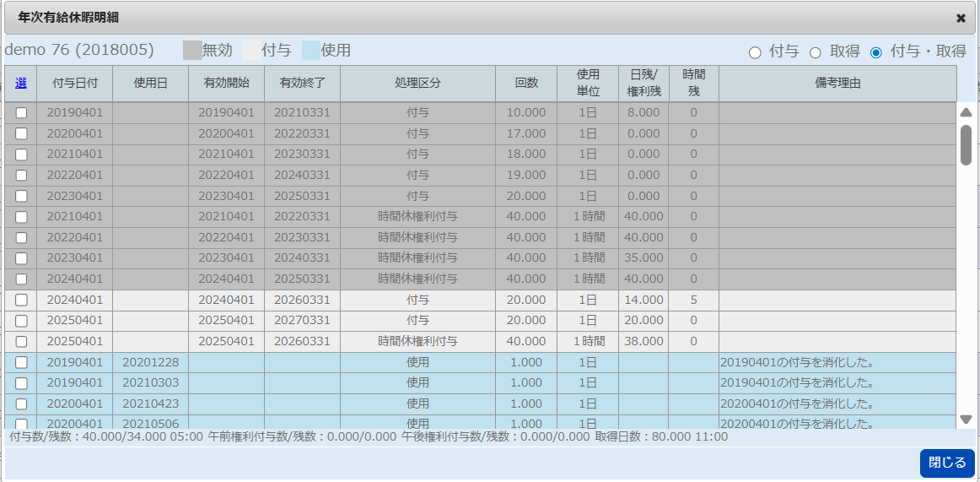Click the gray 無効 legend swatch

click(x=192, y=51)
